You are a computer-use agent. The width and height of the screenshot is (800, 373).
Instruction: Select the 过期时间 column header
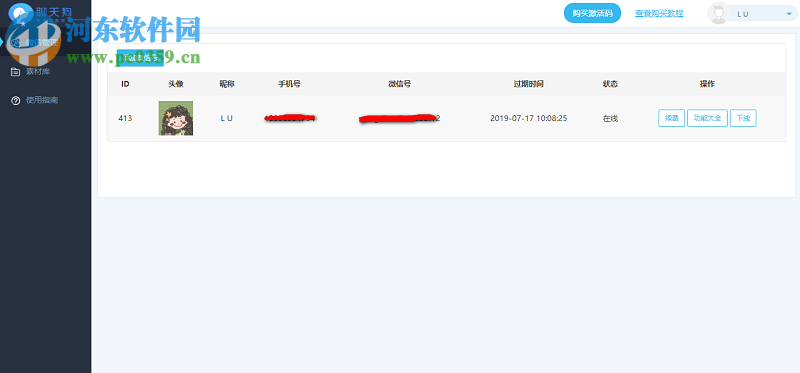click(529, 84)
